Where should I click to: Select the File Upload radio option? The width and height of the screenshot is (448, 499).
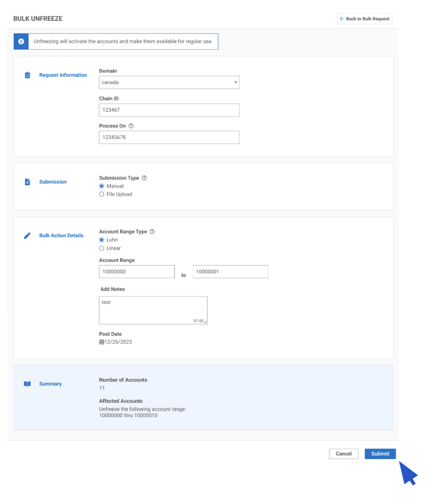click(102, 195)
